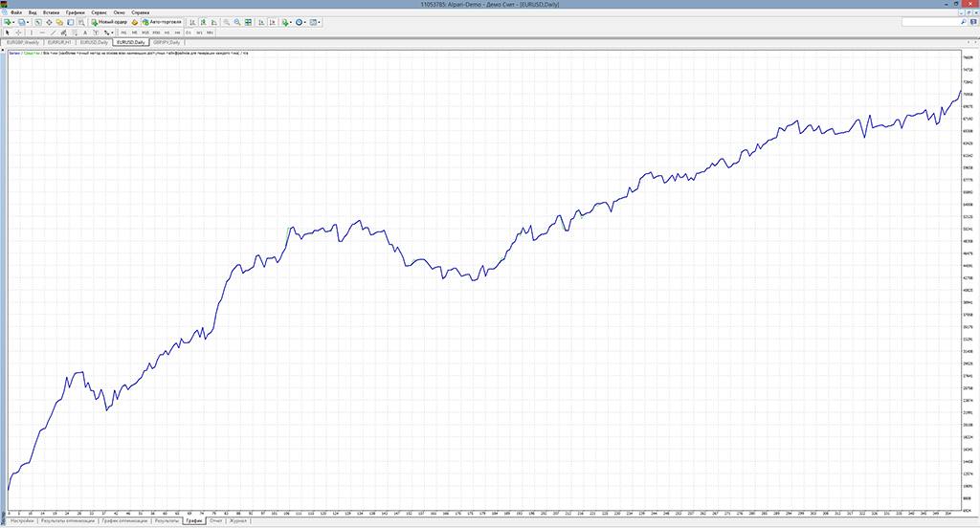980x528 pixels.
Task: Open the Окно menu
Action: [119, 12]
